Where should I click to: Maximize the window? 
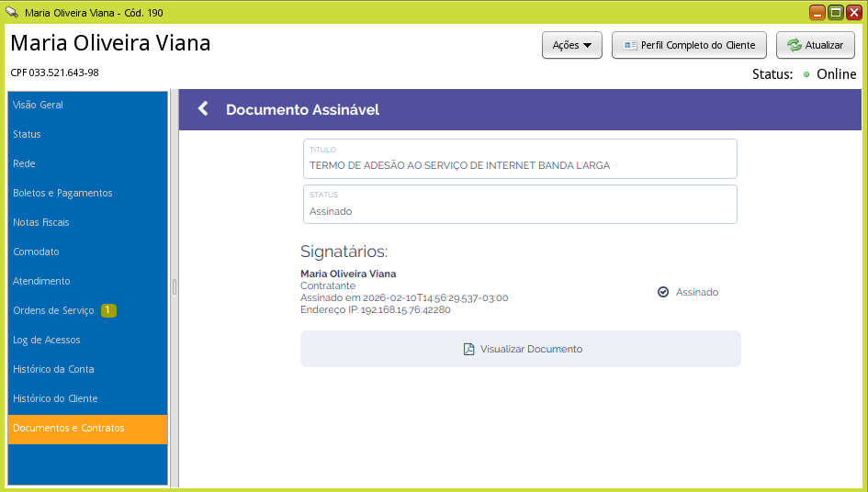point(836,12)
